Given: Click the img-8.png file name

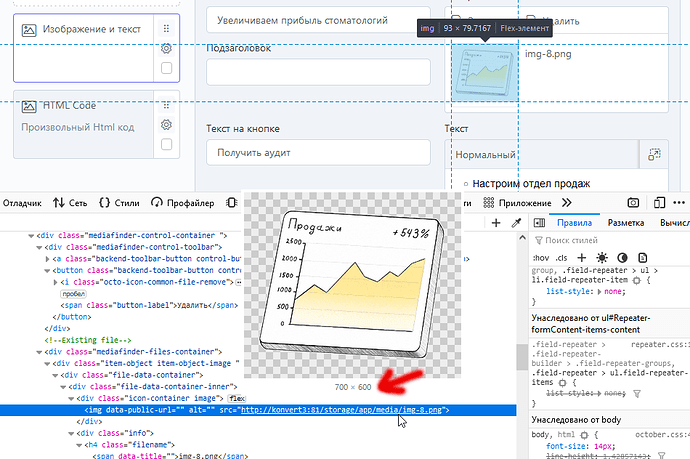Looking at the screenshot, I should coord(548,54).
